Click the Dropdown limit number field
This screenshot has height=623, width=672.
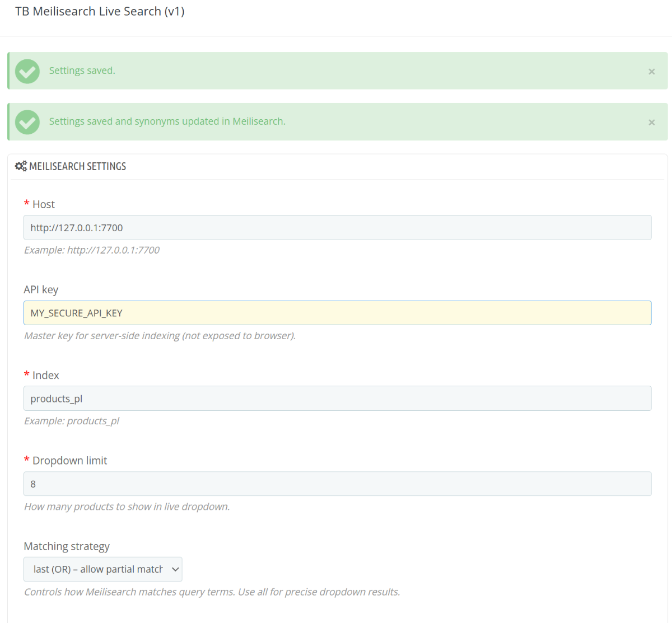point(337,484)
